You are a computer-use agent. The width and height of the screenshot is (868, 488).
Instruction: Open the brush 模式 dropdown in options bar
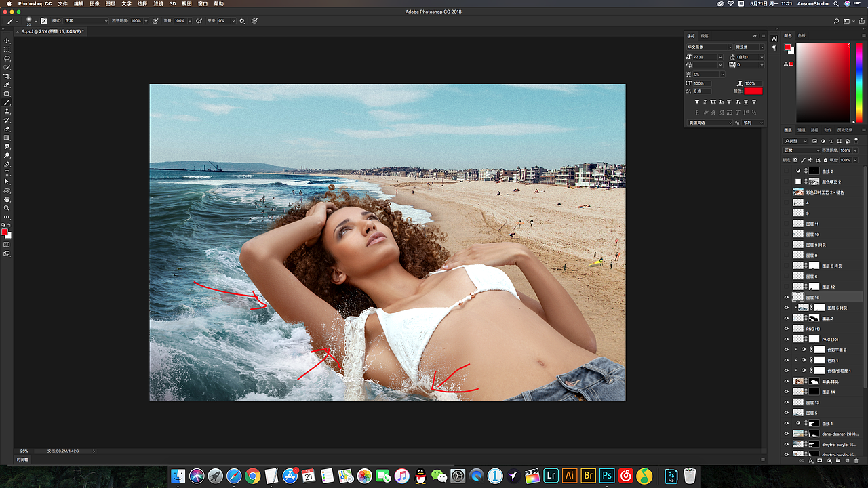coord(85,21)
